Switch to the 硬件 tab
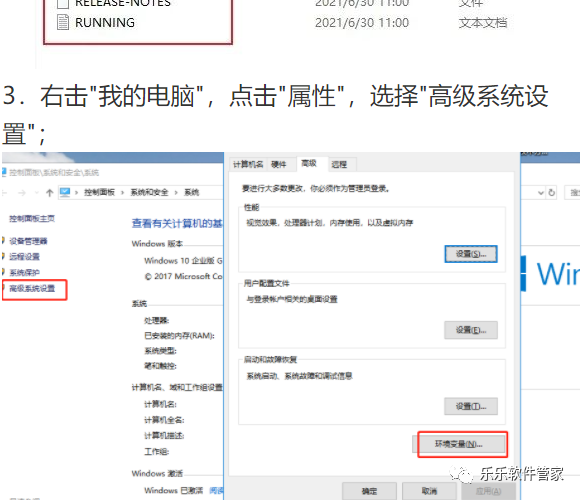 click(x=278, y=164)
